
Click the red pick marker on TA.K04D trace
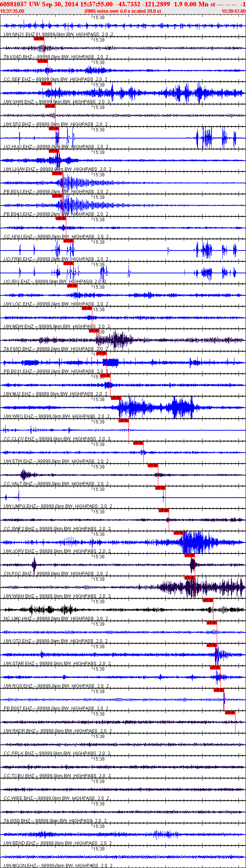click(x=39, y=39)
